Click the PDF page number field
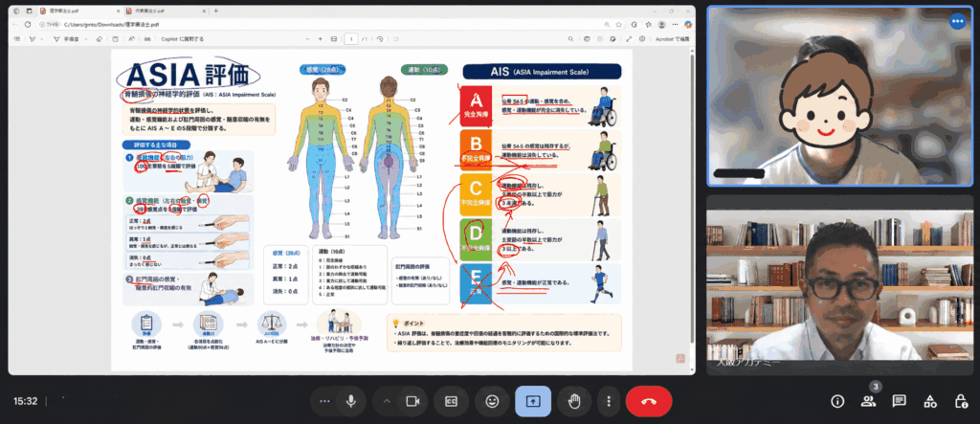The image size is (980, 424). coord(351,39)
